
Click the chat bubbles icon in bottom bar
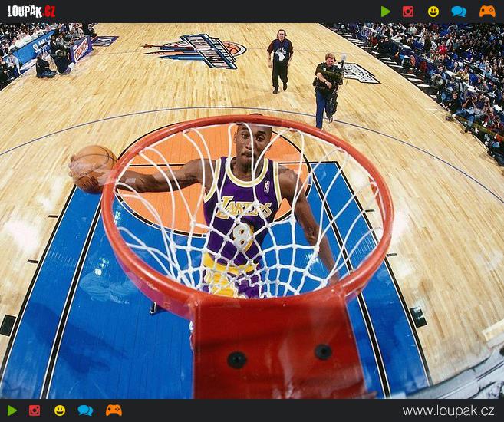pos(85,410)
